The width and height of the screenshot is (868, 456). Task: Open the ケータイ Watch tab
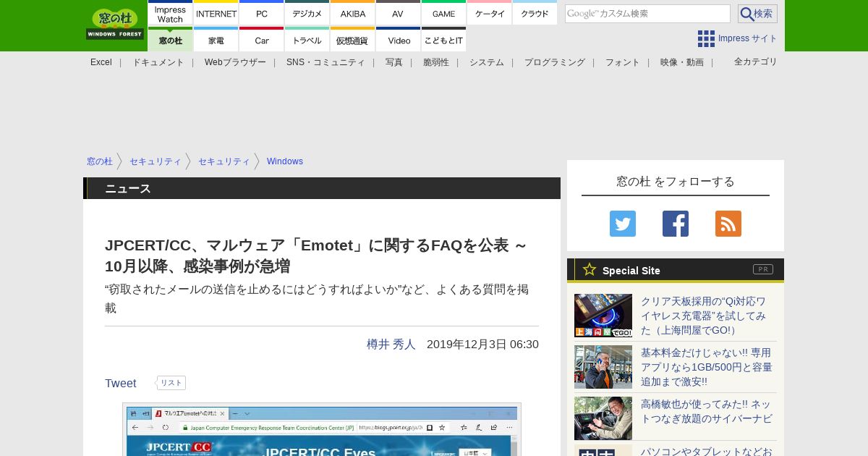[490, 13]
